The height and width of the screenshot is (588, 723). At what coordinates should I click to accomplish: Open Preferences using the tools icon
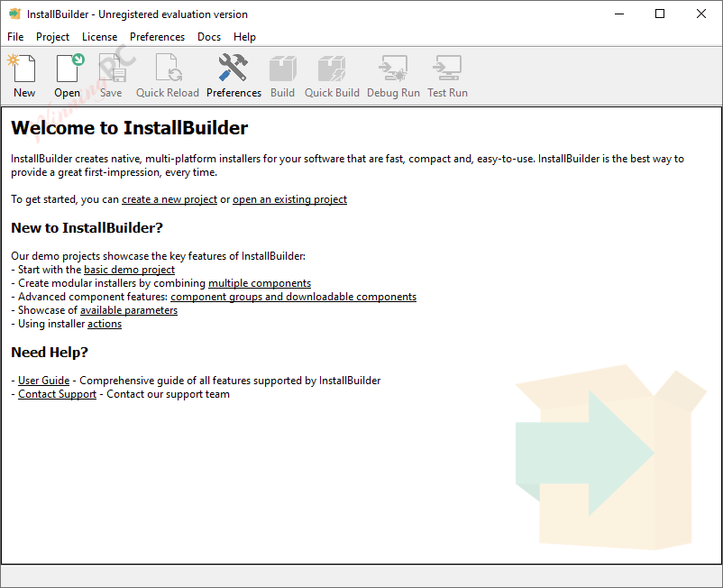233,76
